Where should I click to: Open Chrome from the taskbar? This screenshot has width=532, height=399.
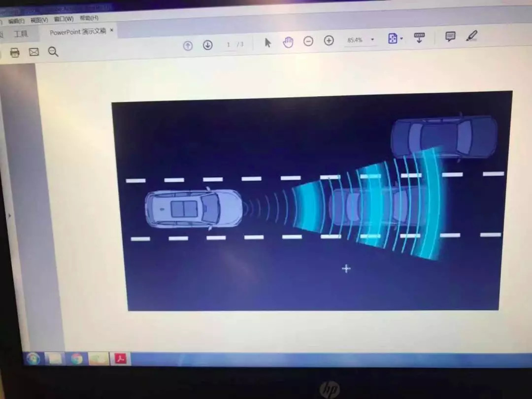click(x=77, y=359)
